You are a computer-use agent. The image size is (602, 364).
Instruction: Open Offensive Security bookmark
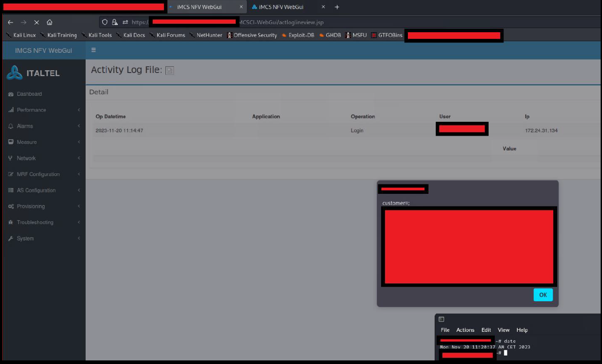(x=252, y=35)
